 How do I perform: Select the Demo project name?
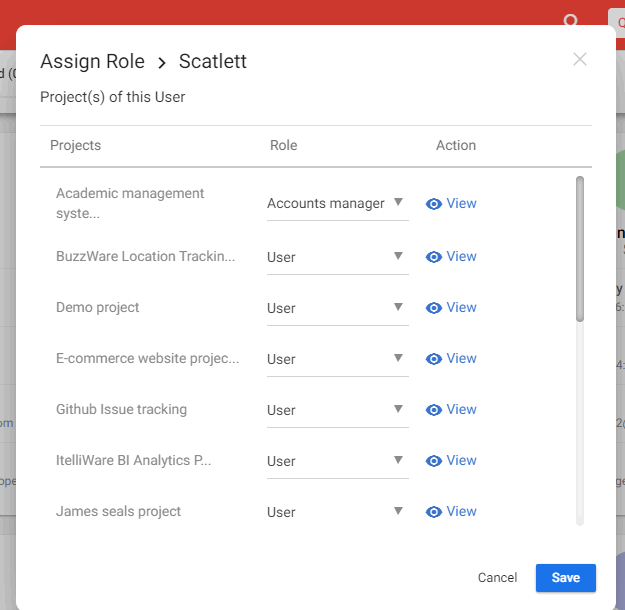tap(98, 307)
